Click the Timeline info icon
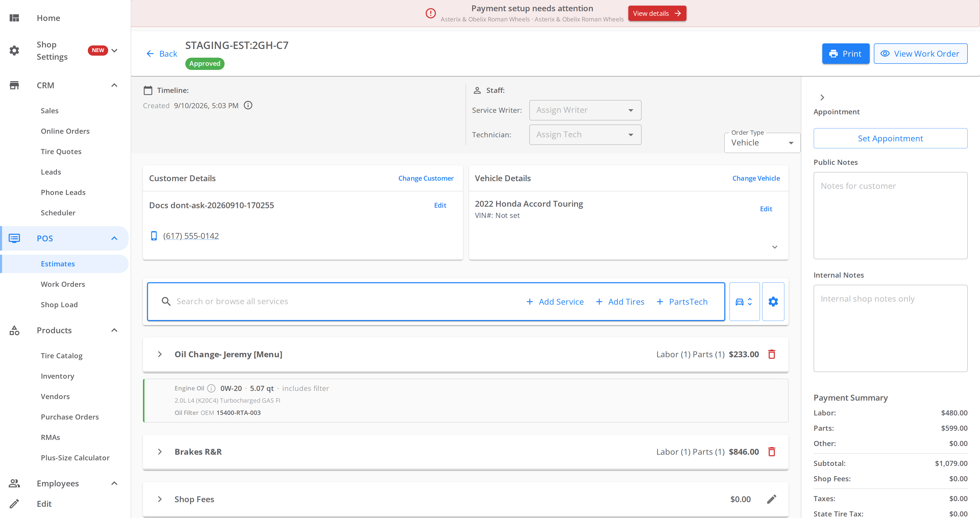Image resolution: width=980 pixels, height=518 pixels. 248,105
